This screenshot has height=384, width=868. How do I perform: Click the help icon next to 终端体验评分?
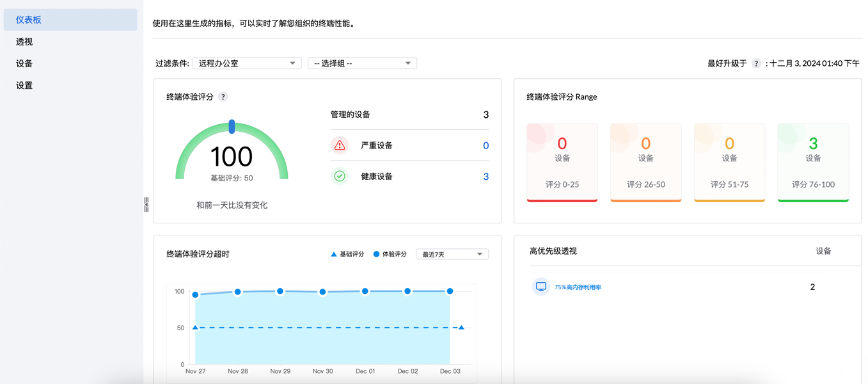click(222, 97)
